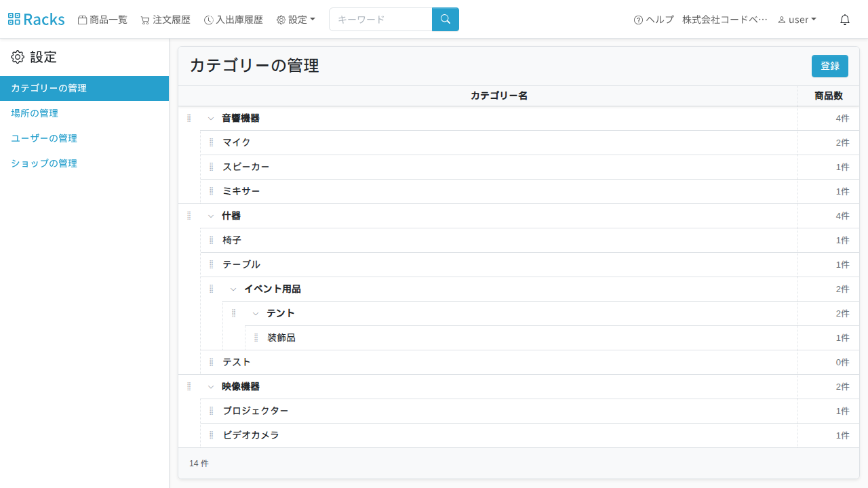Select the 装飾品 category name

point(281,338)
